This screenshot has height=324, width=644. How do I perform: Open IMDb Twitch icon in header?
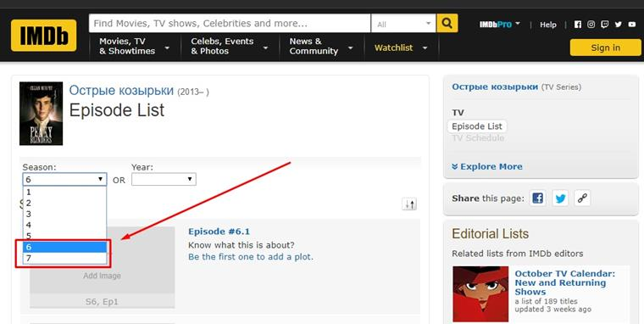[x=604, y=25]
